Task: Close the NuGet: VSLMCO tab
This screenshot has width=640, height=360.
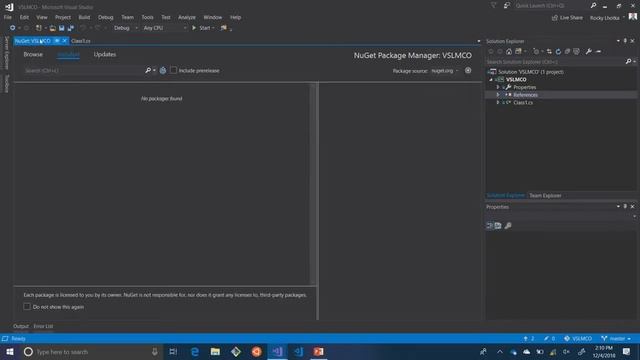Action: (64, 41)
